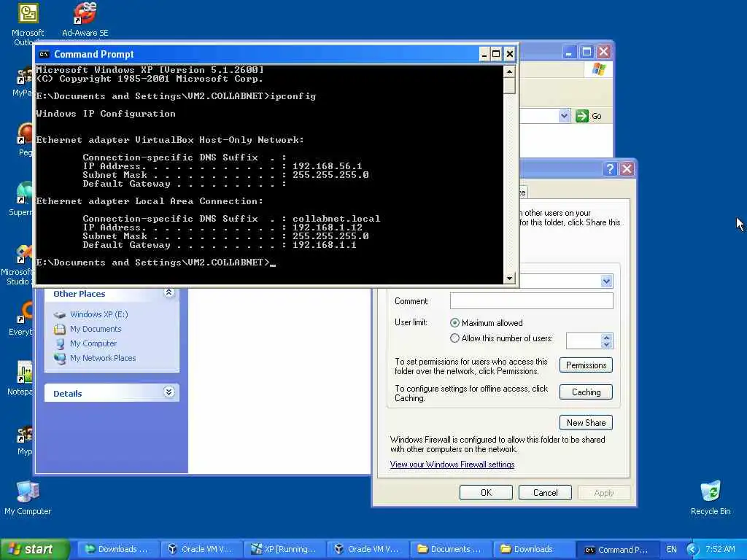
Task: Click the system tray expand arrow icon
Action: [x=693, y=550]
